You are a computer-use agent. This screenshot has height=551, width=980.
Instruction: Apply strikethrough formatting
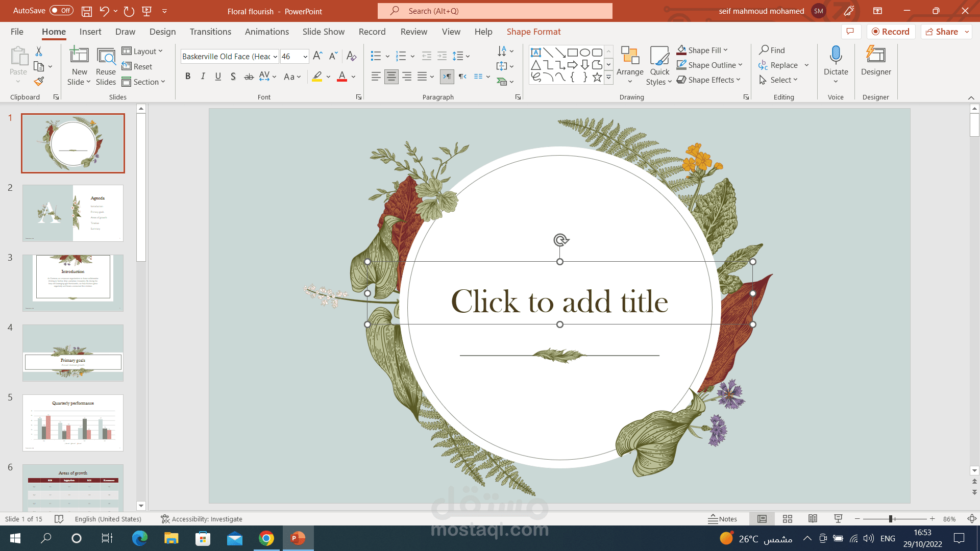click(x=249, y=76)
